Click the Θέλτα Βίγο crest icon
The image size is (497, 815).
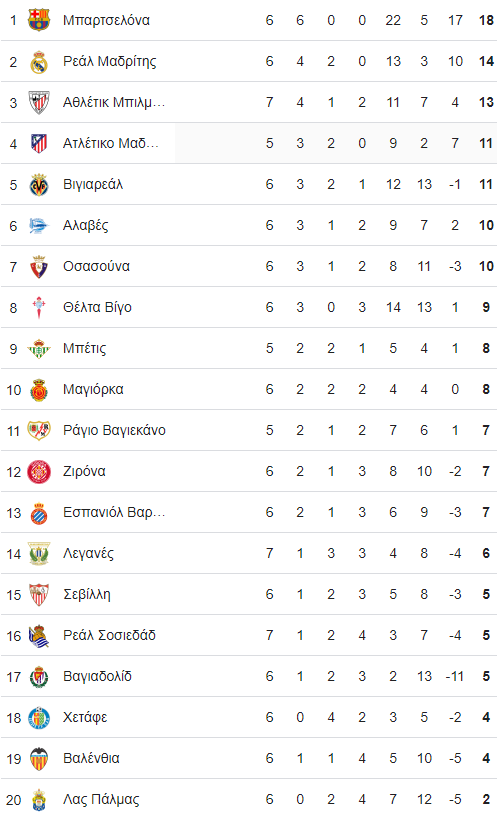click(x=38, y=308)
